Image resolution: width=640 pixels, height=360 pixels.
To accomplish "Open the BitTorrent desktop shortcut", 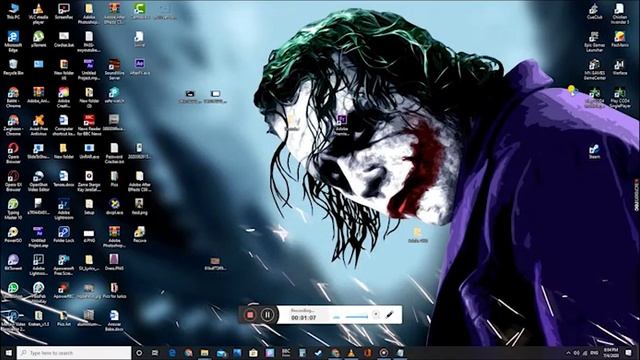I will click(13, 262).
